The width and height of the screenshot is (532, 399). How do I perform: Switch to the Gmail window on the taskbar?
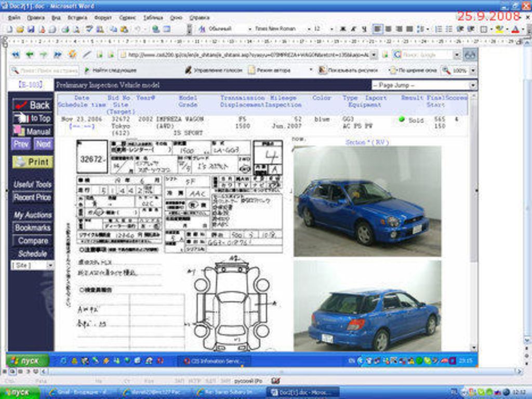(79, 393)
